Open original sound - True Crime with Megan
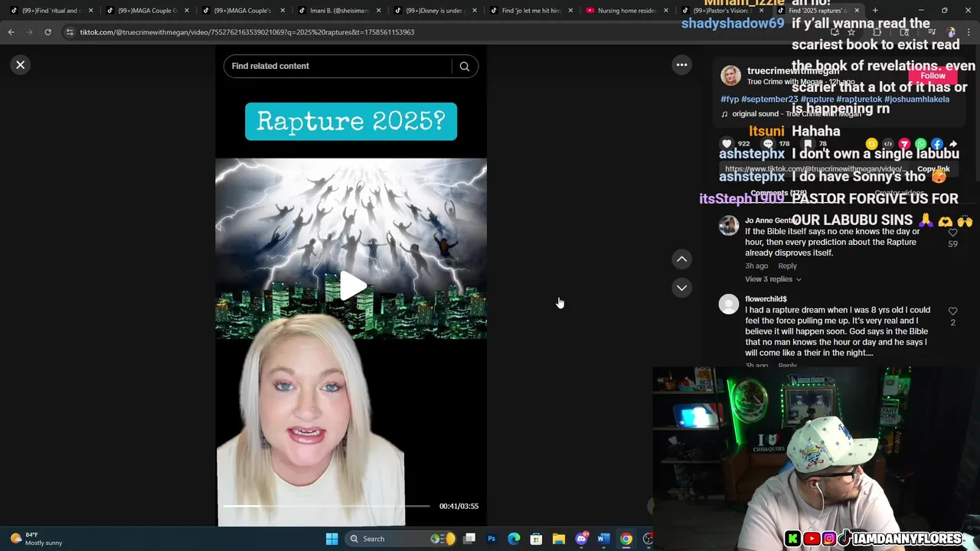The height and width of the screenshot is (551, 980). tap(792, 114)
